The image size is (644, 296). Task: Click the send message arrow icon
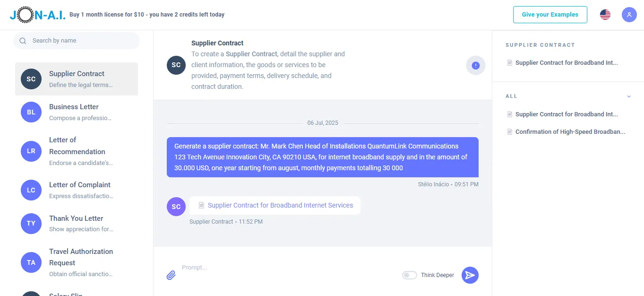click(x=470, y=275)
